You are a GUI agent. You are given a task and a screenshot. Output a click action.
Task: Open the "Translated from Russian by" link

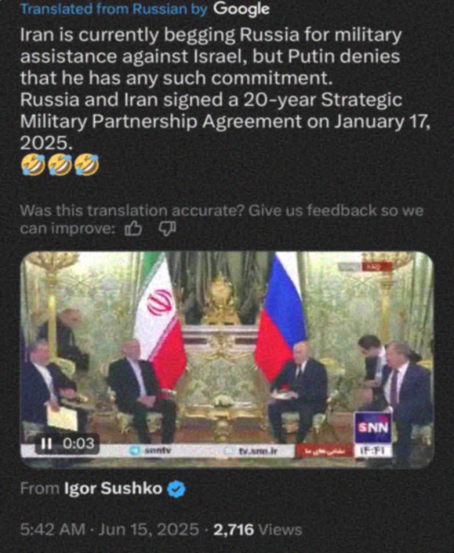point(114,9)
